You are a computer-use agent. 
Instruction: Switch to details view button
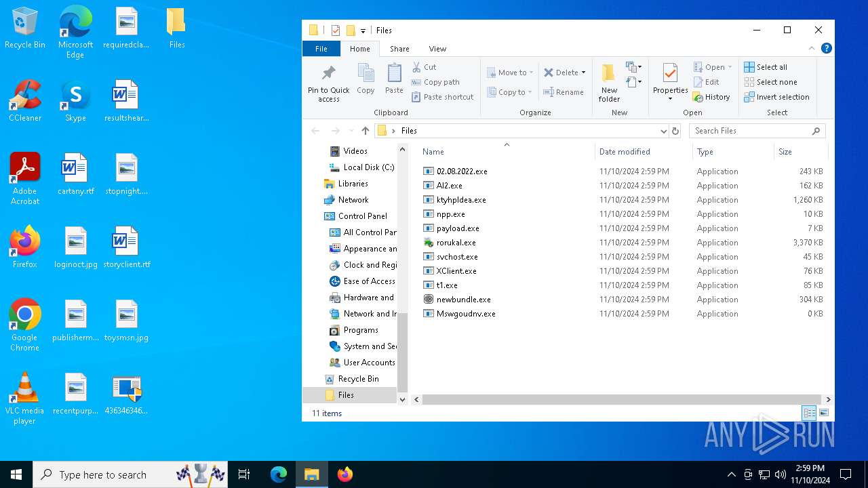point(809,413)
